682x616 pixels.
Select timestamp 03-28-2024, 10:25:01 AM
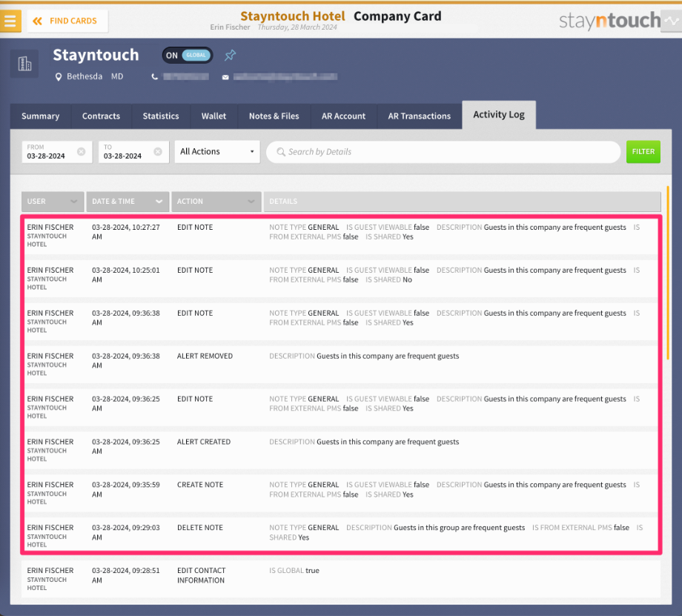click(x=126, y=275)
